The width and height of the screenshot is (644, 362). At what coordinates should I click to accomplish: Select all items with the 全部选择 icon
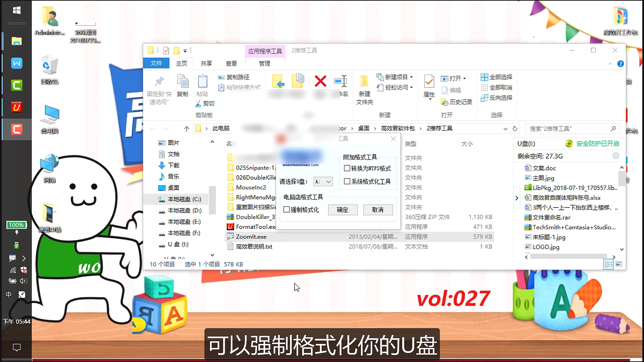(x=496, y=77)
